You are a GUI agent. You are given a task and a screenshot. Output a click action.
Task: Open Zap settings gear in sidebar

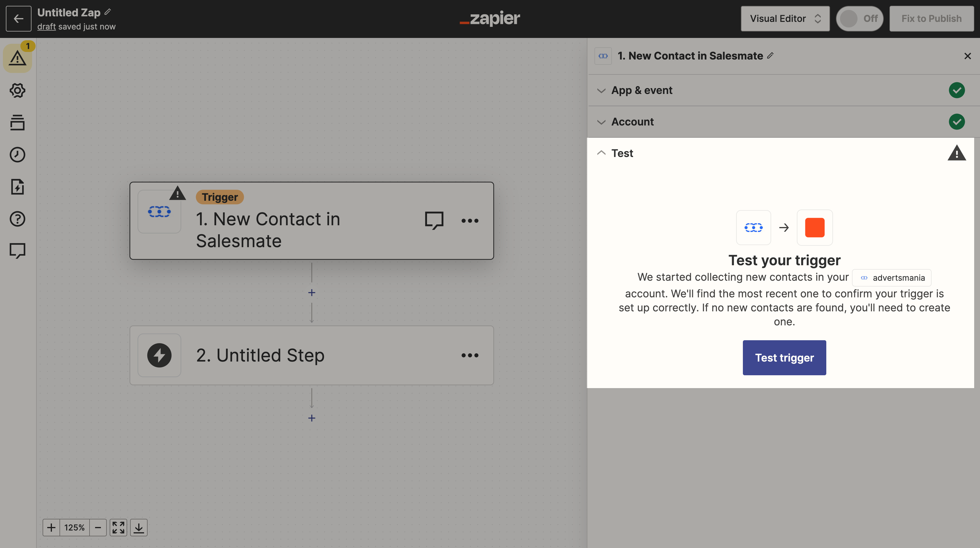click(x=17, y=90)
